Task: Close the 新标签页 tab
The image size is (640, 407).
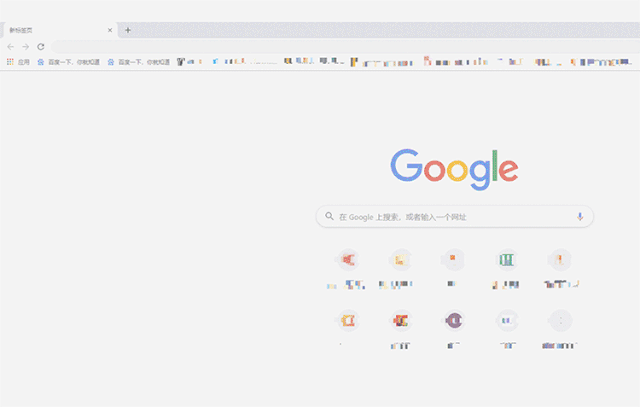Action: (110, 30)
